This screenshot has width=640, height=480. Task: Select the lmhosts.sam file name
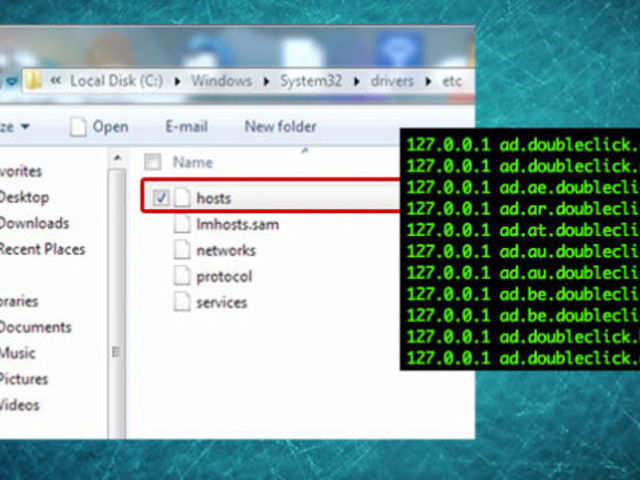click(238, 224)
